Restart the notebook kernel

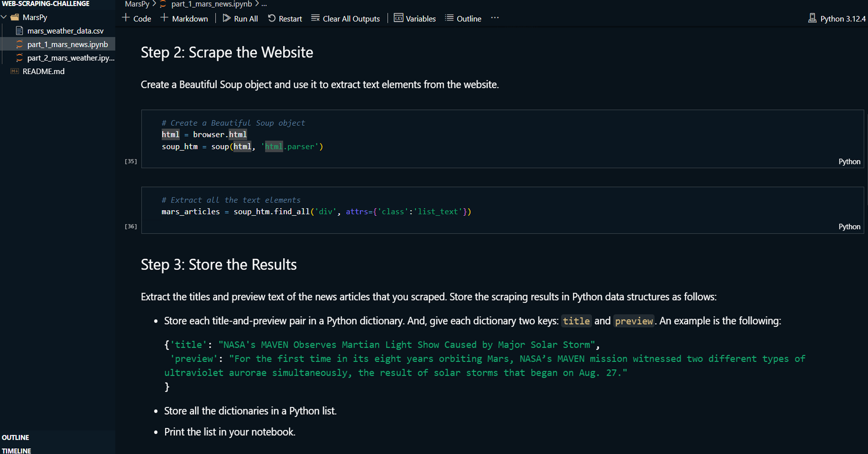[x=285, y=18]
